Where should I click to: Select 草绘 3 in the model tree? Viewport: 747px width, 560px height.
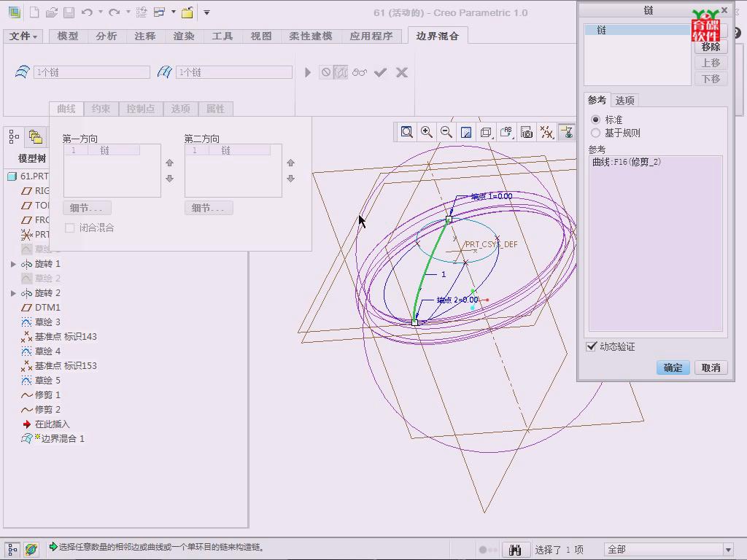47,322
